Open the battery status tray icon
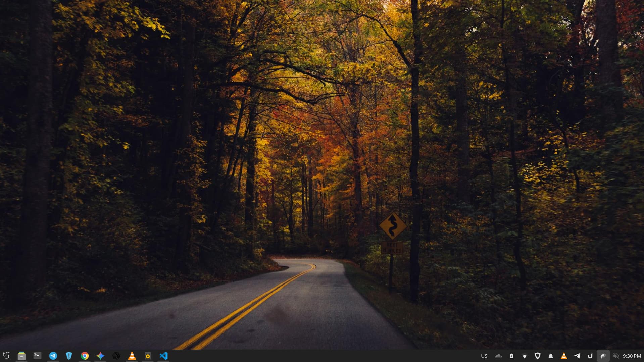Image resolution: width=644 pixels, height=362 pixels. pos(511,356)
